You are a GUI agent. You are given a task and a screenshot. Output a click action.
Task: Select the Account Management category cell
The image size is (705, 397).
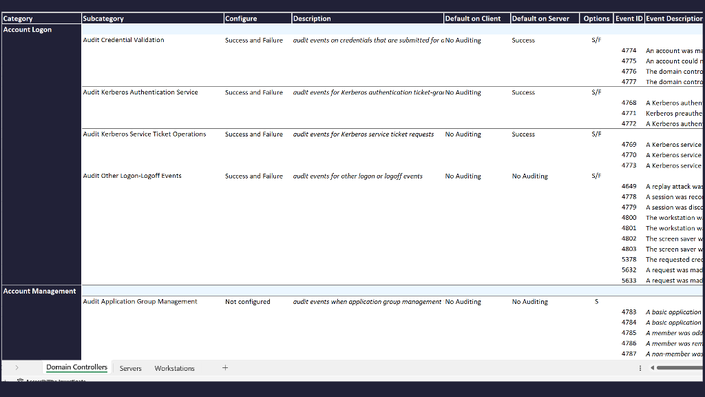(x=41, y=291)
